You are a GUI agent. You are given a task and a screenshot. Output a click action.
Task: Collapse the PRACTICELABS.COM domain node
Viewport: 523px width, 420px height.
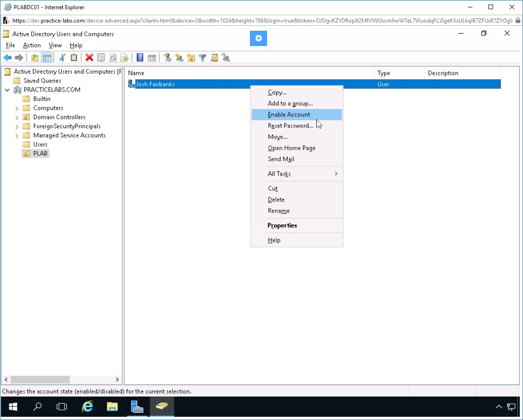tap(7, 90)
